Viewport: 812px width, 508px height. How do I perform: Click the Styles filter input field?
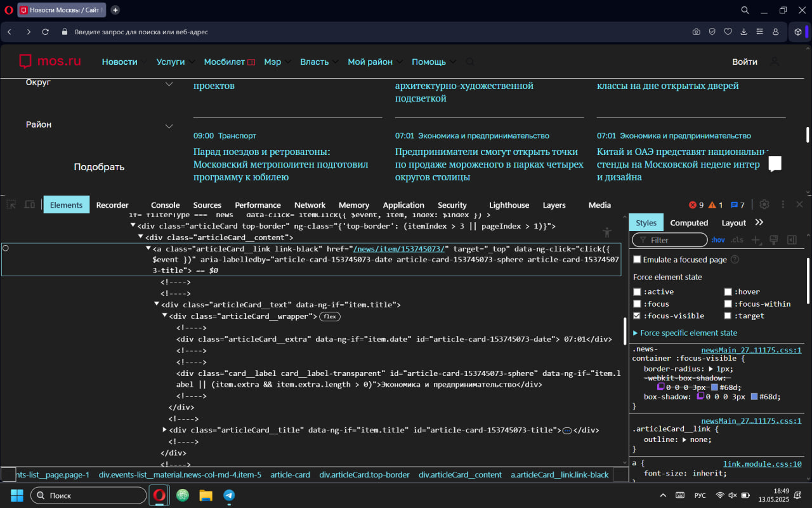point(669,239)
